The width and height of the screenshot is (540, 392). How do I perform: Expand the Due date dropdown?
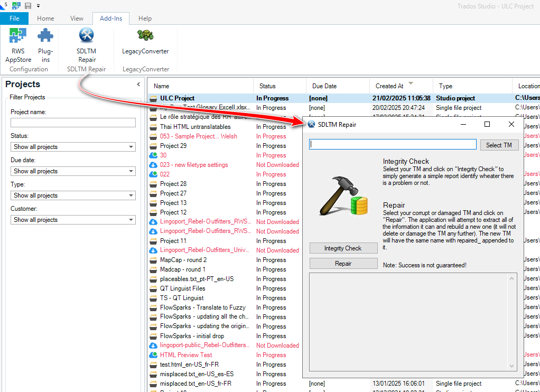pyautogui.click(x=73, y=171)
